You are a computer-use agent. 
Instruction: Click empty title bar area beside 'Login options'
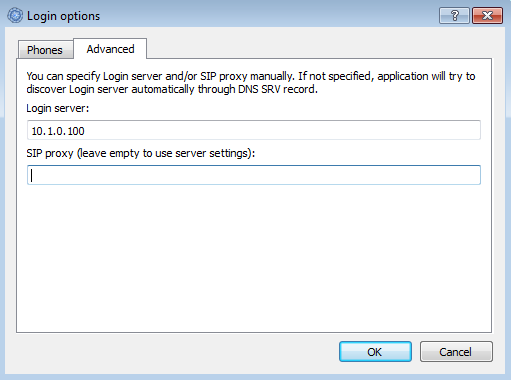pos(268,16)
